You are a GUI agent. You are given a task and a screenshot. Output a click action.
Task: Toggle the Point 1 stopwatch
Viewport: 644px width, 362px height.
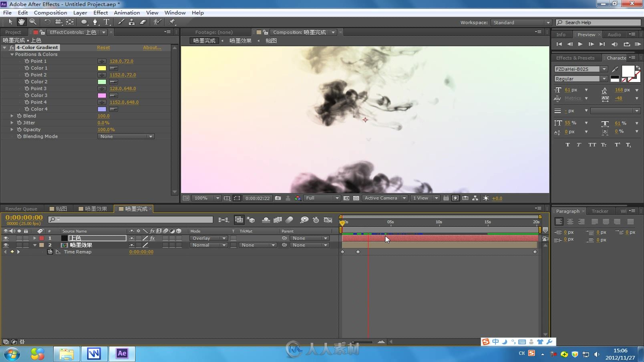coord(27,61)
